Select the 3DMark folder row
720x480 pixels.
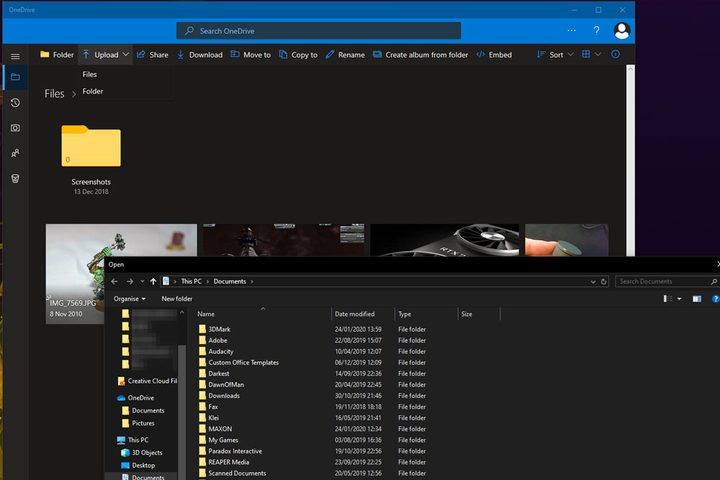(x=312, y=329)
